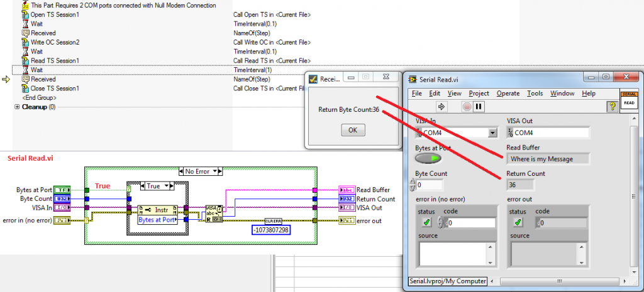Open the VISA In COM4 dropdown

(492, 132)
